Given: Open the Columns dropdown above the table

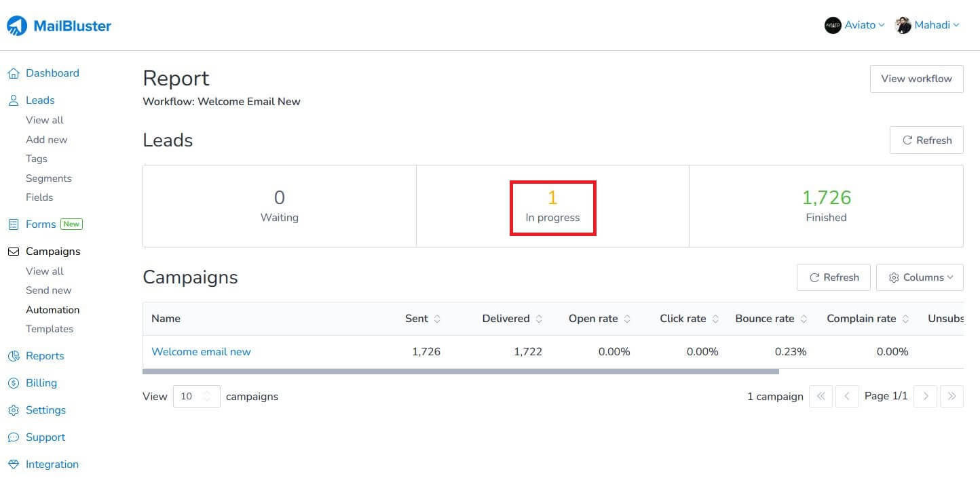Looking at the screenshot, I should tap(920, 277).
